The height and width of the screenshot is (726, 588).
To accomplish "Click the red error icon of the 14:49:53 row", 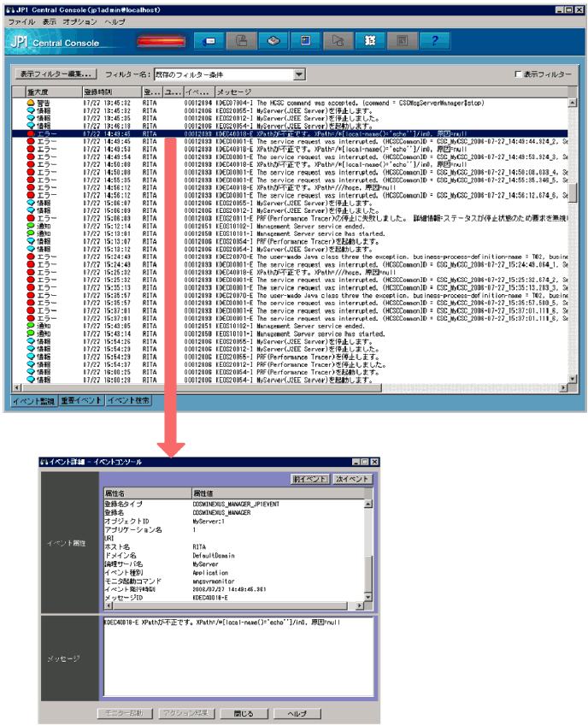I will coord(31,149).
